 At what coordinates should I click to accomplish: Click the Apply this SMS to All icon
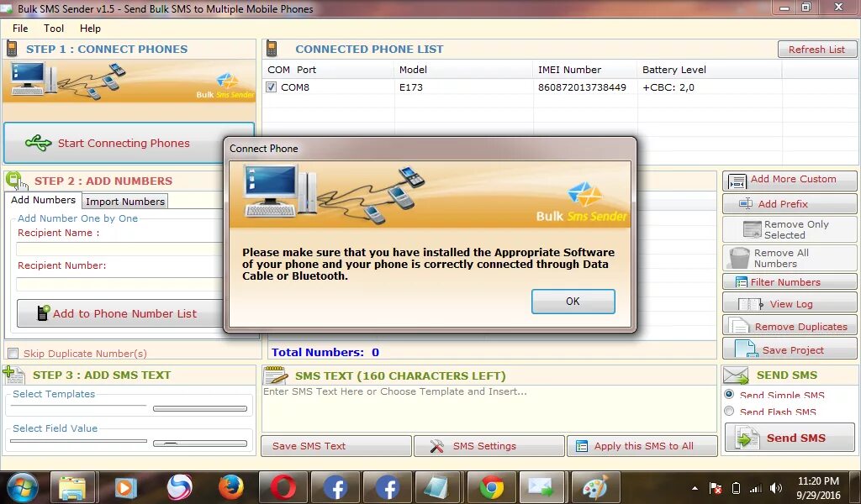point(582,446)
